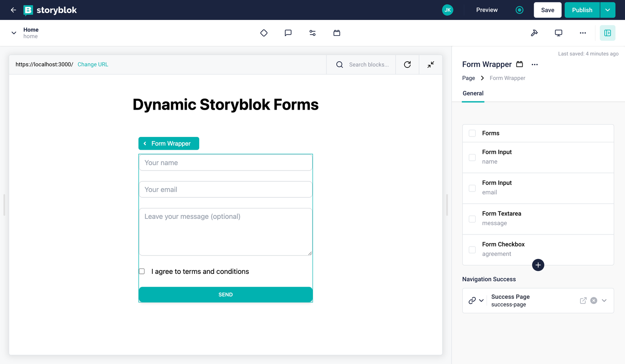Image resolution: width=625 pixels, height=364 pixels.
Task: Open the hammer tools icon
Action: tap(534, 33)
